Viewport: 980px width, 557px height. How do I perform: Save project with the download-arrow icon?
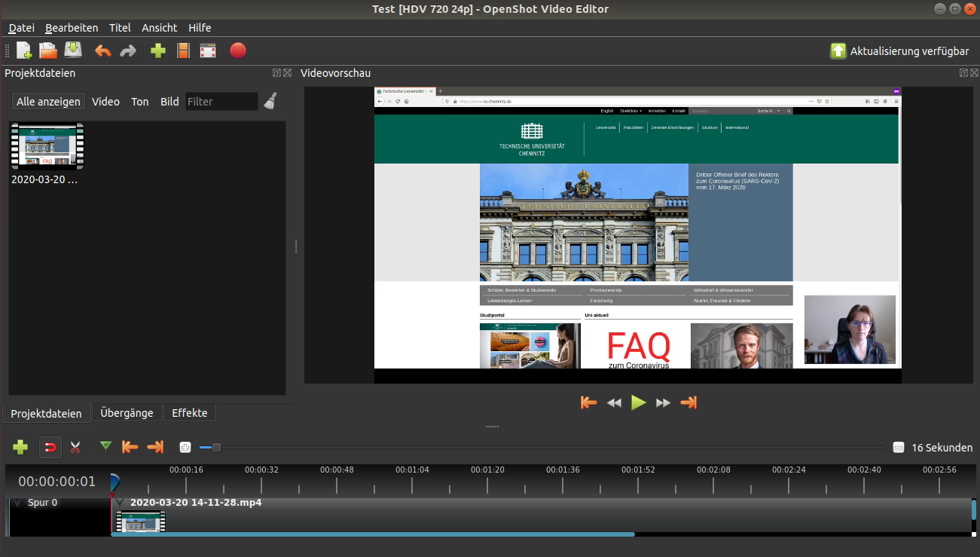tap(73, 50)
